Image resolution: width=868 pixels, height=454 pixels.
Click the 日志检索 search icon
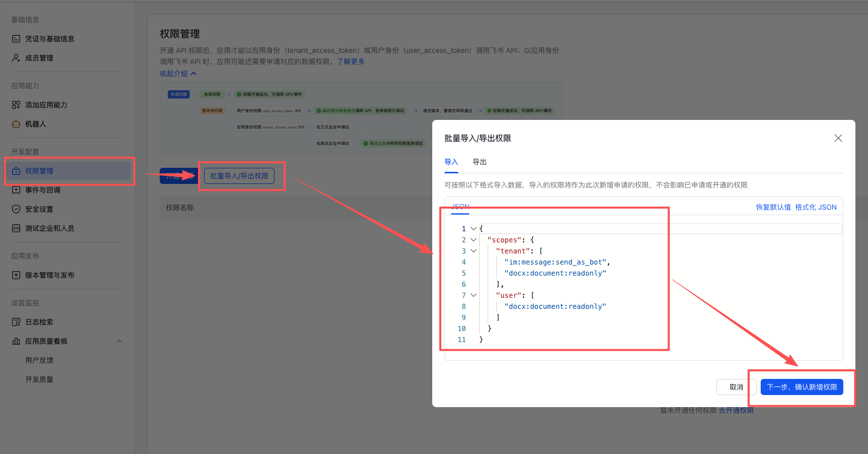(16, 322)
